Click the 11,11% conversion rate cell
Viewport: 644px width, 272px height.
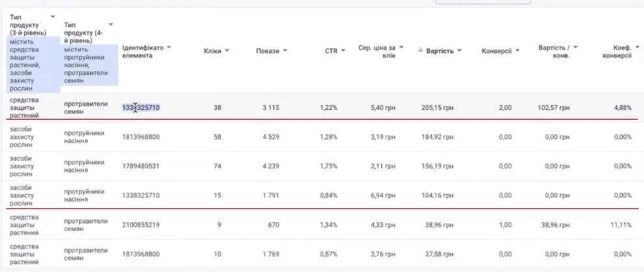pyautogui.click(x=622, y=224)
